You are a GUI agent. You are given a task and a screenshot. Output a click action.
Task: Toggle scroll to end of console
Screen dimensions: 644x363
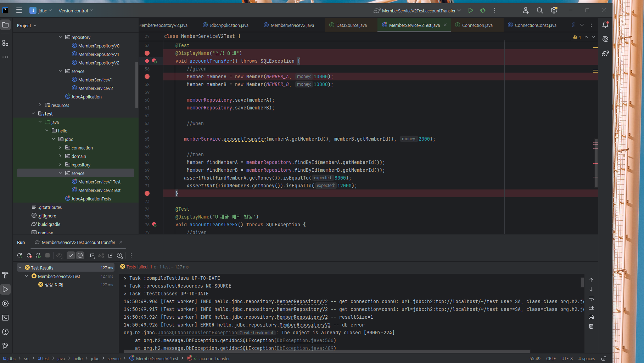[591, 308]
